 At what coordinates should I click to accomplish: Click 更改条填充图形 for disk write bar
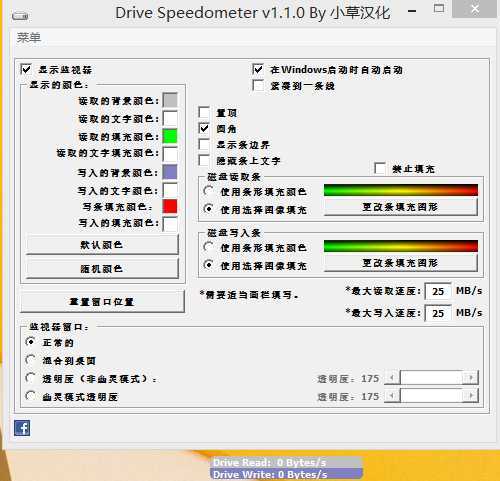coord(401,263)
